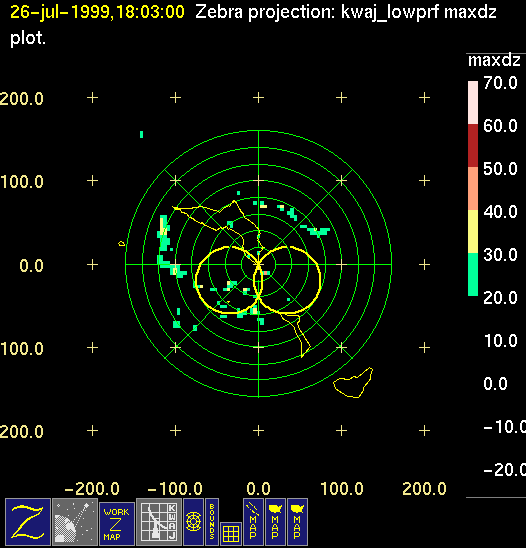Click the tiny island outline at west edge
Viewport: 526px width, 548px height.
pos(121,243)
